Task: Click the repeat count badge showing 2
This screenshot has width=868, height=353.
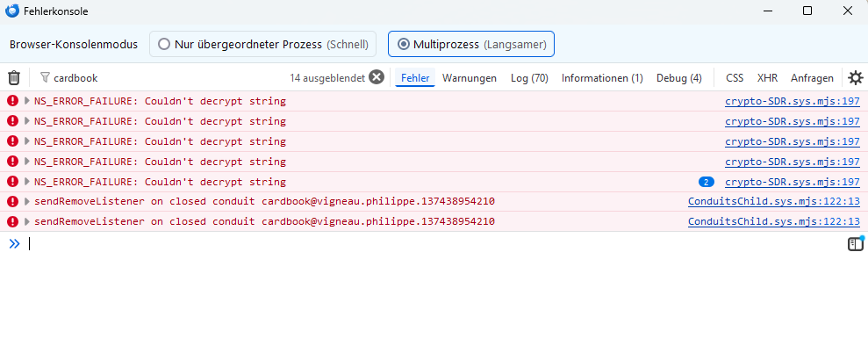Action: coord(706,182)
